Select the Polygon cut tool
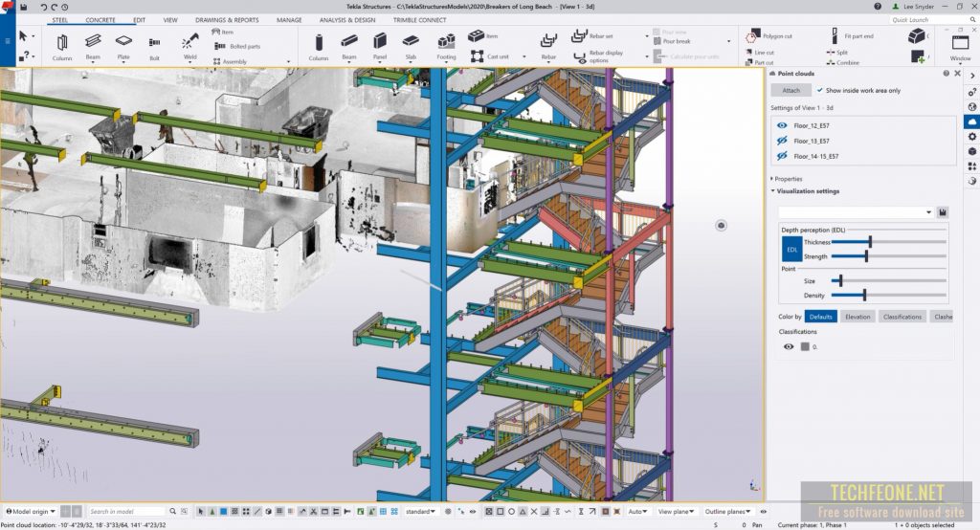Viewport: 980px width, 530px height. 768,36
